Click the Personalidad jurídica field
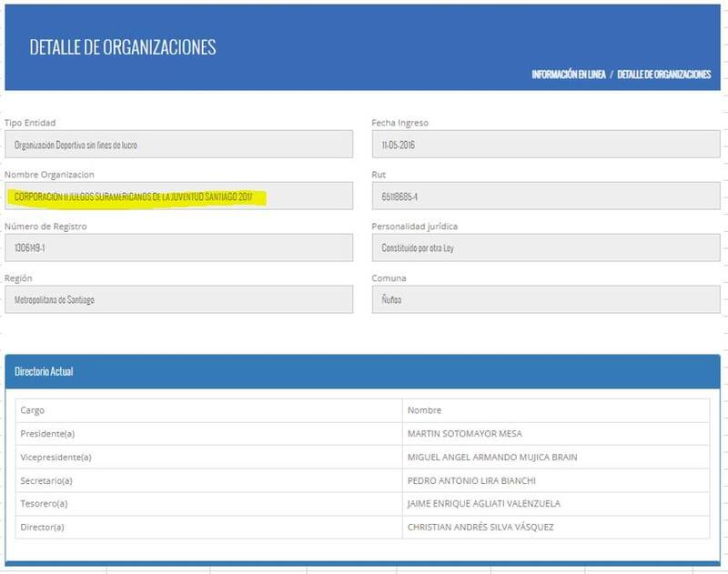The height and width of the screenshot is (574, 728). coord(545,247)
